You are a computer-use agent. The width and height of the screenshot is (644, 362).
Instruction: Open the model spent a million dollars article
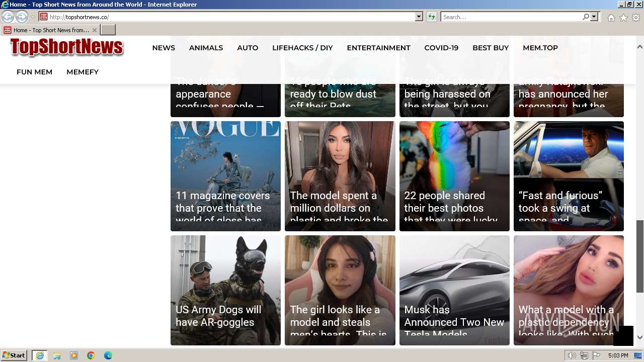click(340, 176)
